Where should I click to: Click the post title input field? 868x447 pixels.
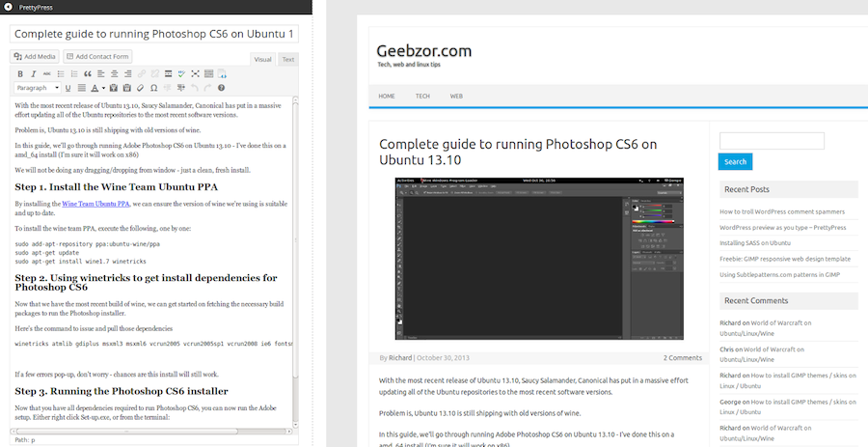pos(154,34)
